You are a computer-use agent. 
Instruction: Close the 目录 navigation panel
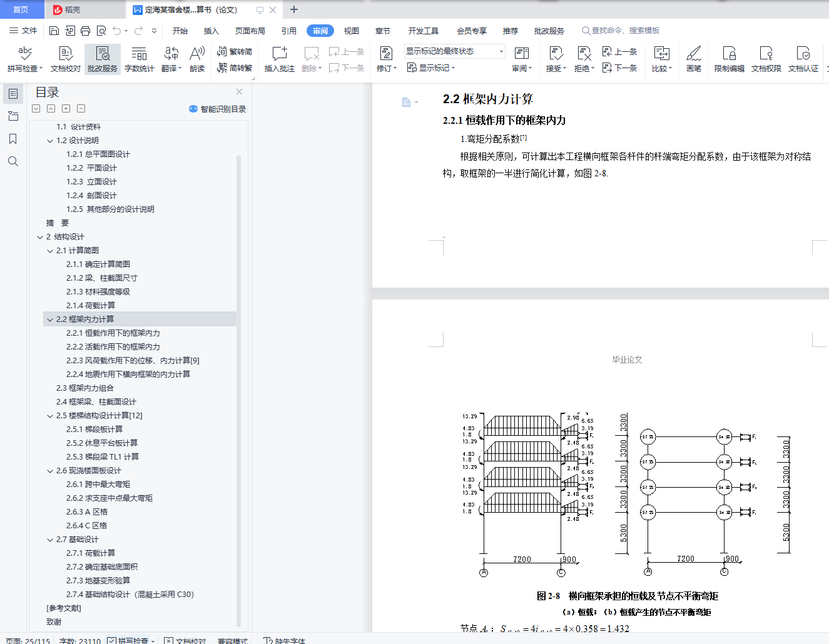[239, 92]
